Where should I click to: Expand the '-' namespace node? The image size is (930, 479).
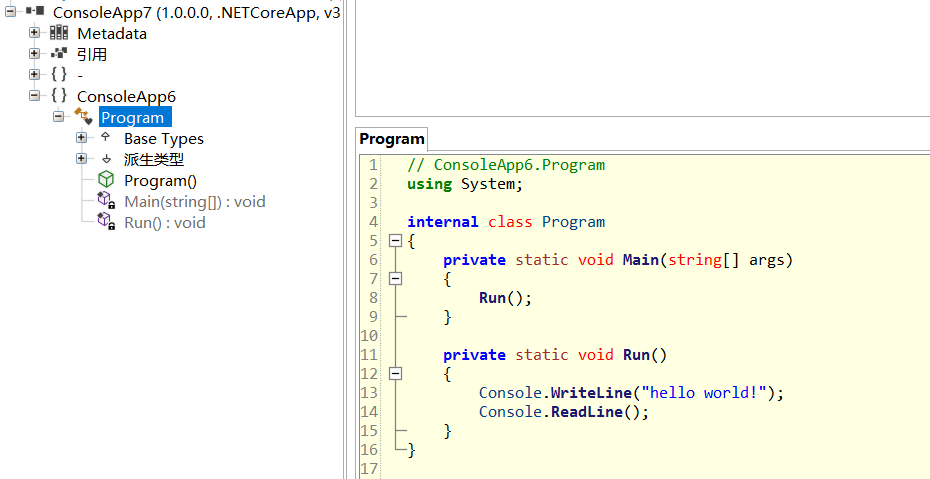point(34,75)
